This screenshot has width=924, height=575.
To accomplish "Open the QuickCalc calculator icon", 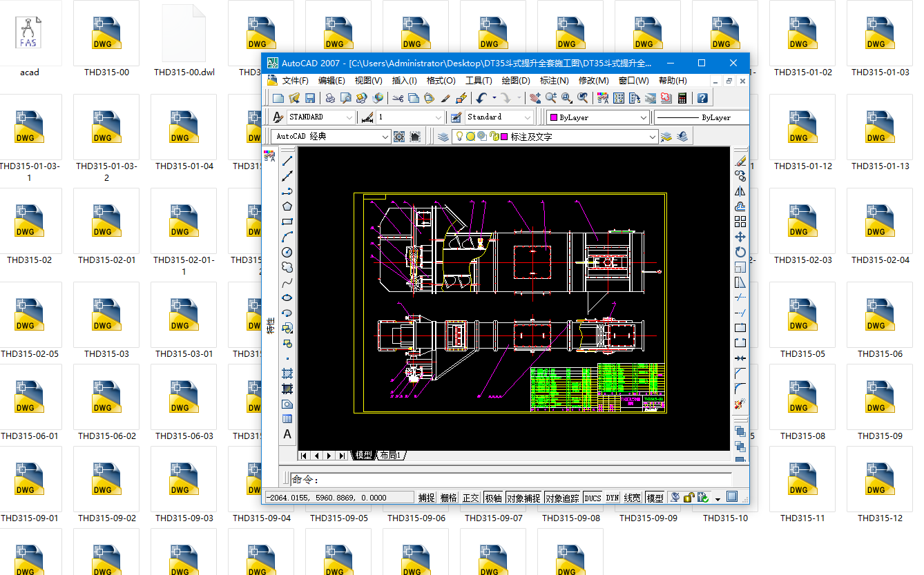I will 682,98.
